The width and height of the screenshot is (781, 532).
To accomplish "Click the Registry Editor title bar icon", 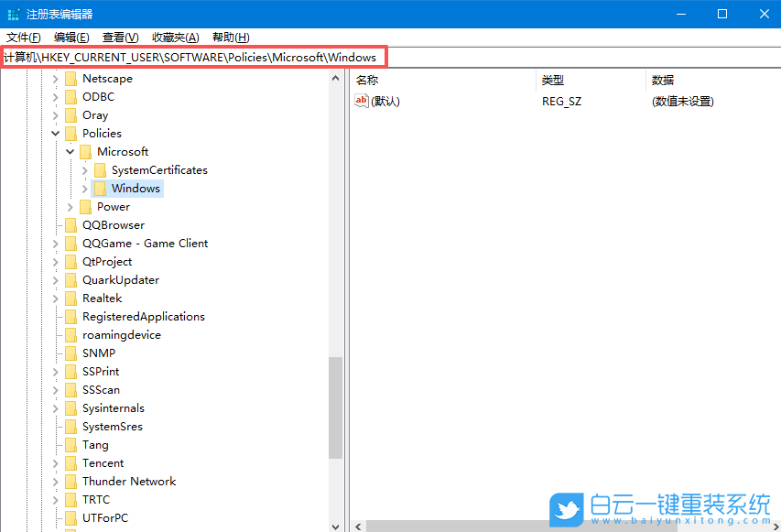I will 13,13.
